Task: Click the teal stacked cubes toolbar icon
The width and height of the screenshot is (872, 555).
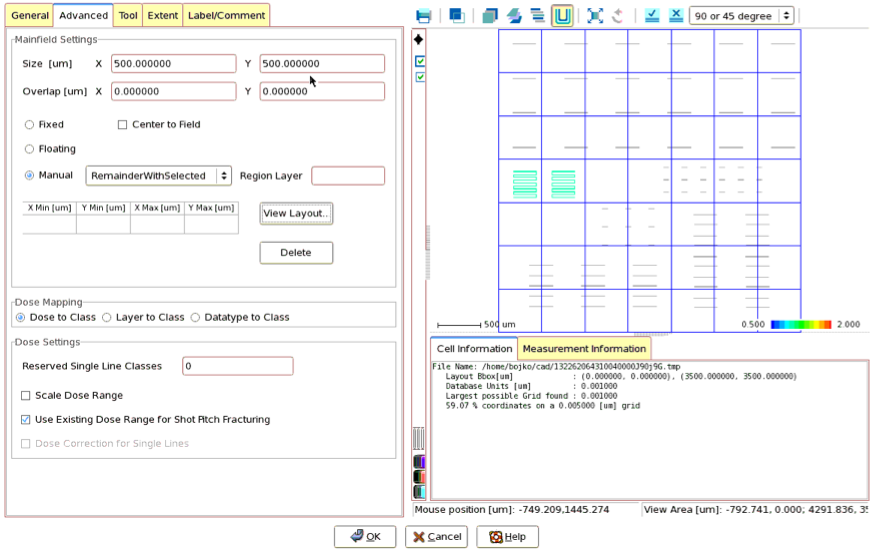Action: 490,16
